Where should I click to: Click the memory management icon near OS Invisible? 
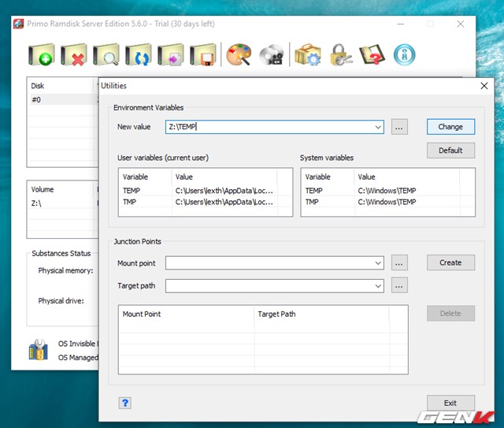39,350
